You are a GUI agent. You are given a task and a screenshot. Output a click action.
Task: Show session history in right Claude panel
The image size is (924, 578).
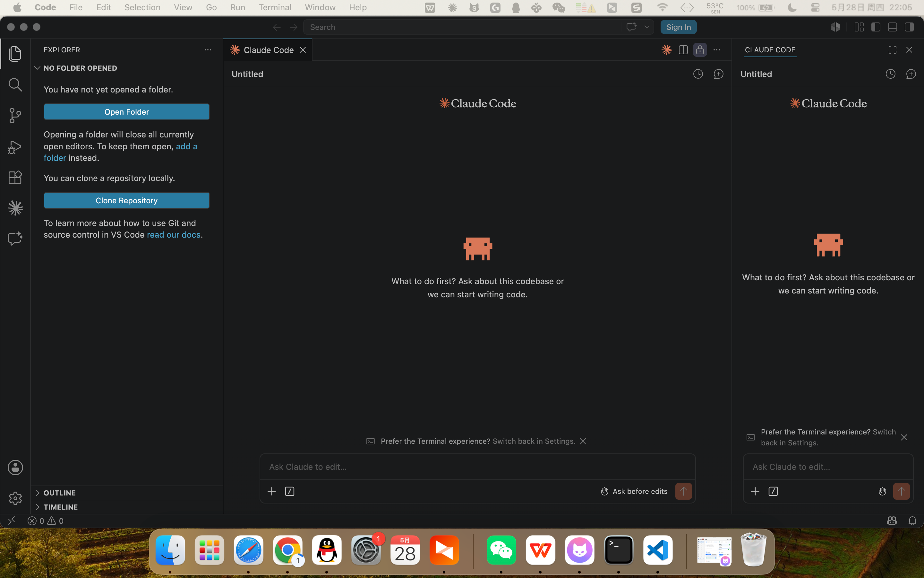(x=890, y=74)
